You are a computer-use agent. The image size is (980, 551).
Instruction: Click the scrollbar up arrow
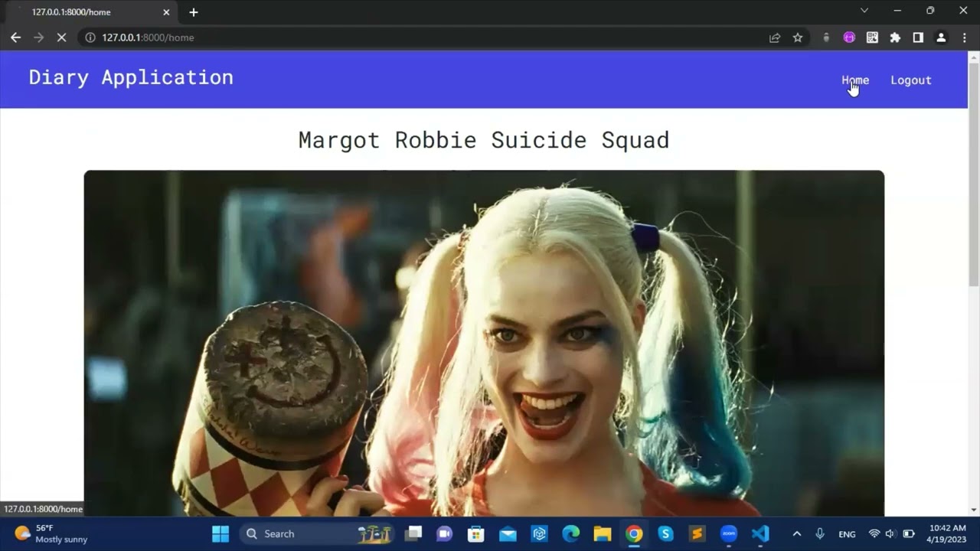point(974,57)
